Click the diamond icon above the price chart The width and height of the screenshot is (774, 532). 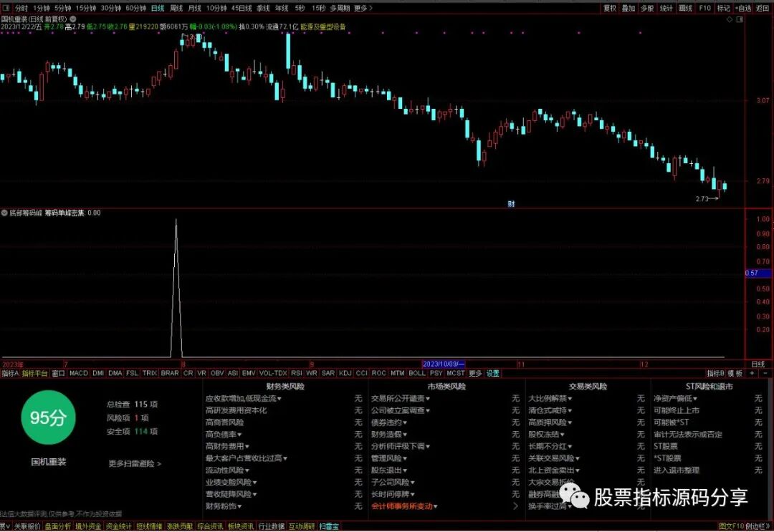(x=730, y=19)
